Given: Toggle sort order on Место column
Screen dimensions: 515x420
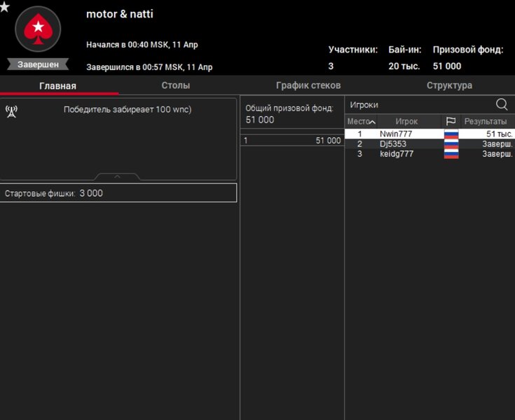Looking at the screenshot, I should pyautogui.click(x=361, y=121).
